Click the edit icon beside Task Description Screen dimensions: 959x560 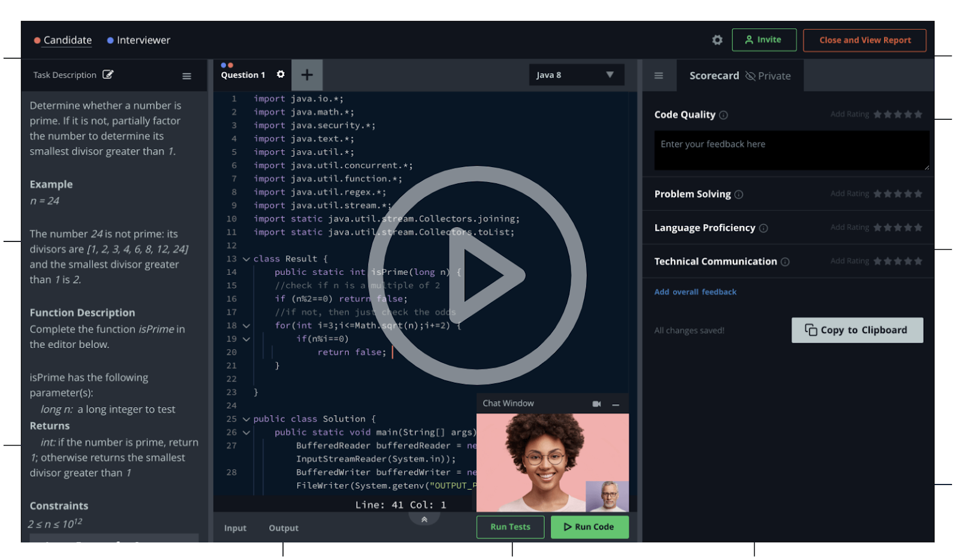[108, 75]
